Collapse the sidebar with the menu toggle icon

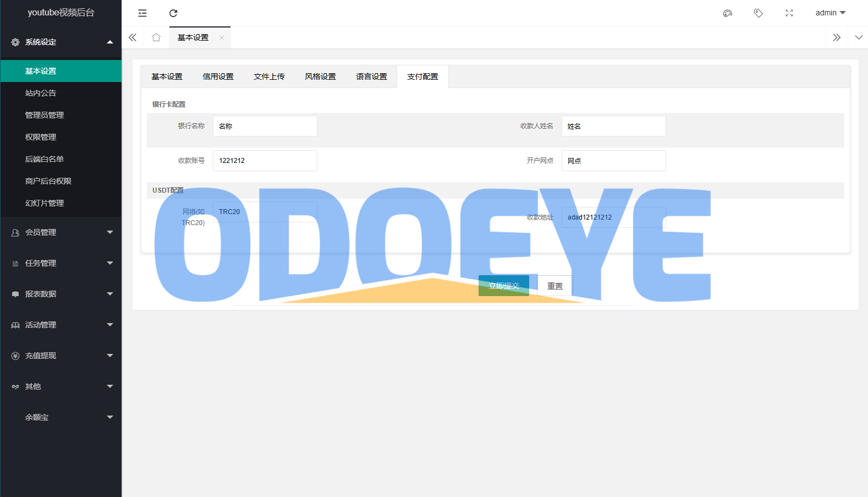pyautogui.click(x=142, y=13)
